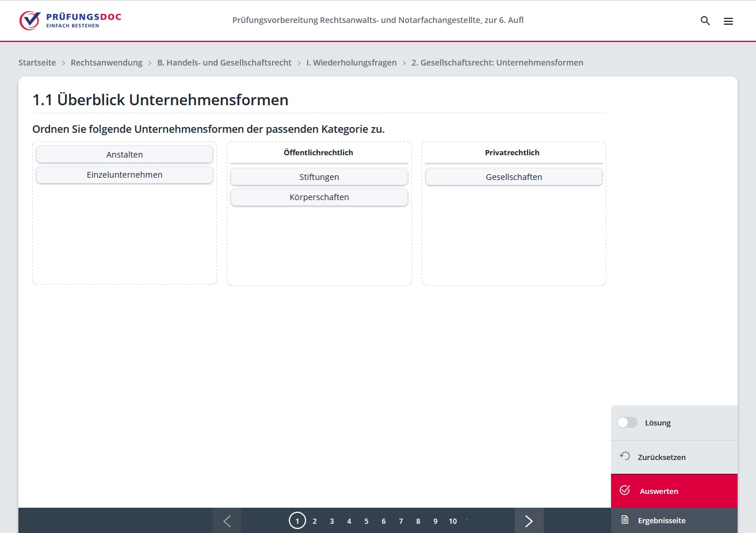
Task: Toggle the Lösung switch
Action: tap(627, 423)
